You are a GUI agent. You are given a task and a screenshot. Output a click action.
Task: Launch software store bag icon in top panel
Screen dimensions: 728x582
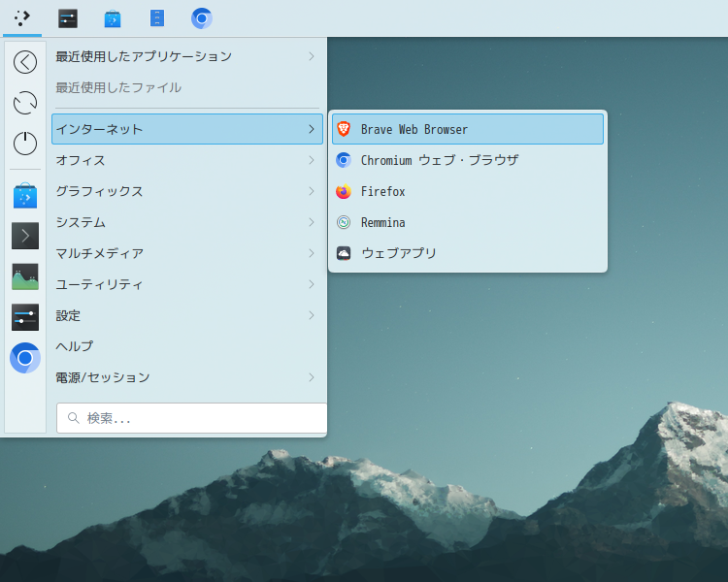pos(113,18)
